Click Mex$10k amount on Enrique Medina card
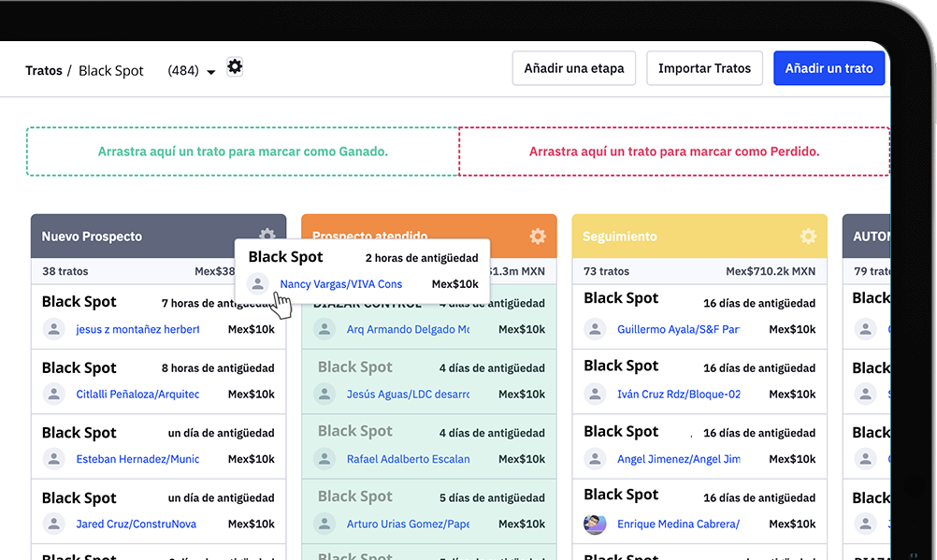This screenshot has height=560, width=937. tap(792, 524)
